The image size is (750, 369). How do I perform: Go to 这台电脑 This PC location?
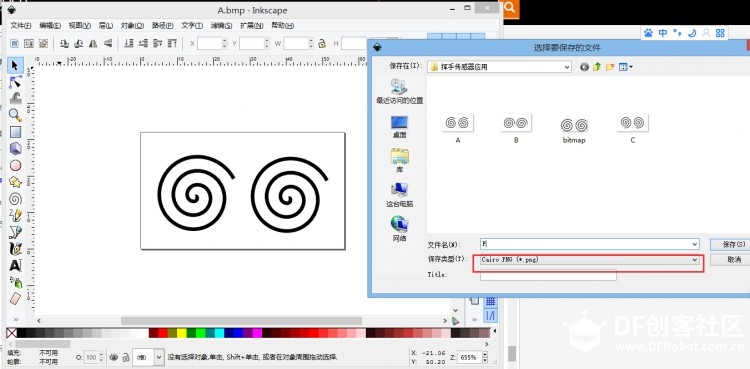point(399,194)
